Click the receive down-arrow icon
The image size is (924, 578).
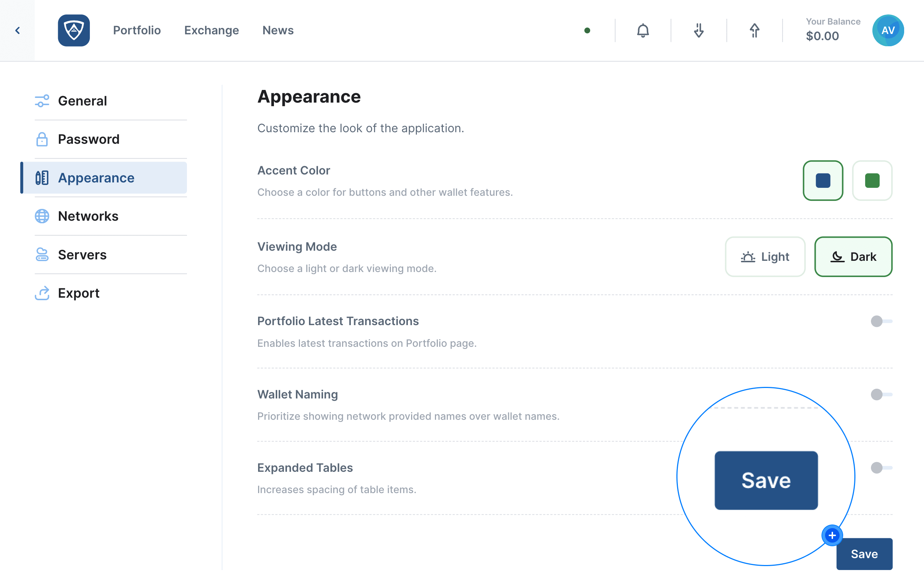699,31
